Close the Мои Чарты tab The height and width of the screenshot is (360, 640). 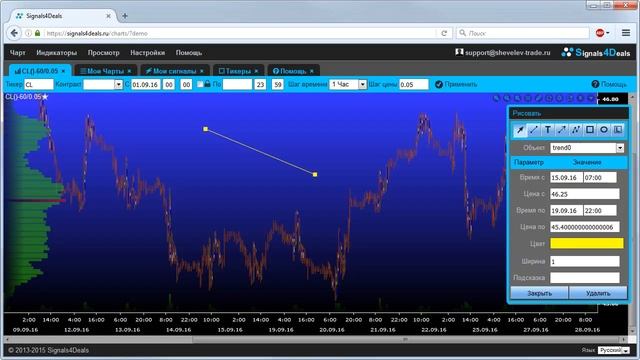pos(129,71)
